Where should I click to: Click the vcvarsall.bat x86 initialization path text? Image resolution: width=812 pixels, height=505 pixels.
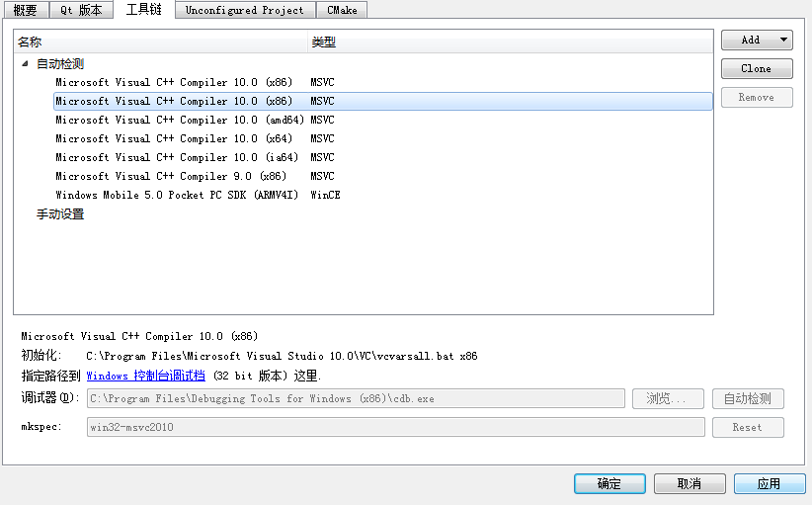[282, 356]
